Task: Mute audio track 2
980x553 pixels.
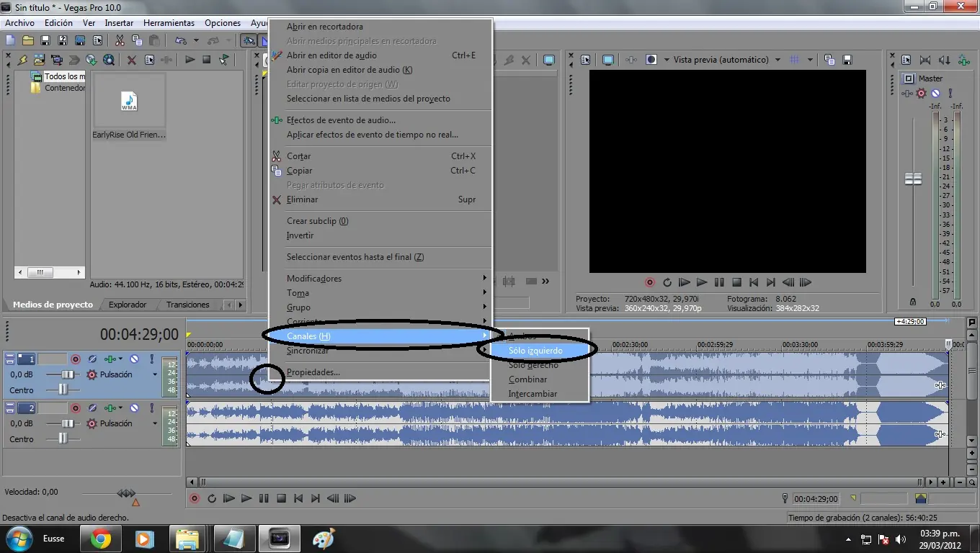Action: point(134,408)
